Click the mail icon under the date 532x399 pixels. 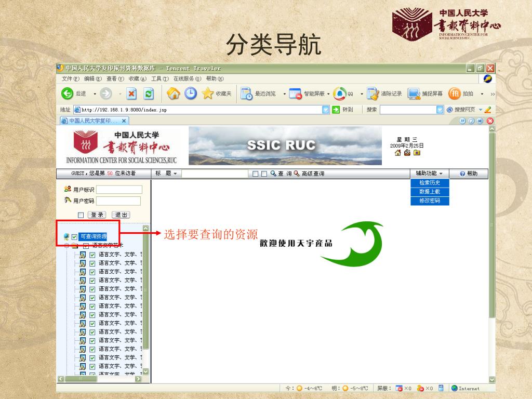pyautogui.click(x=407, y=153)
